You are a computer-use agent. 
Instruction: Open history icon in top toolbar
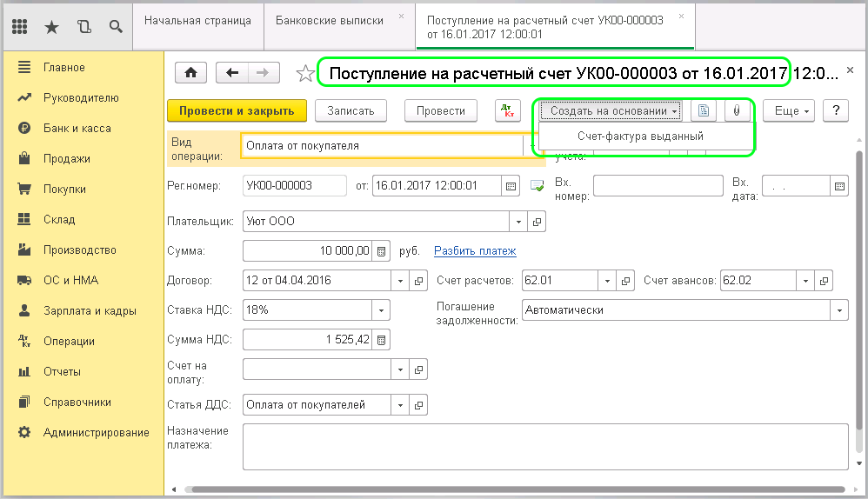click(83, 26)
